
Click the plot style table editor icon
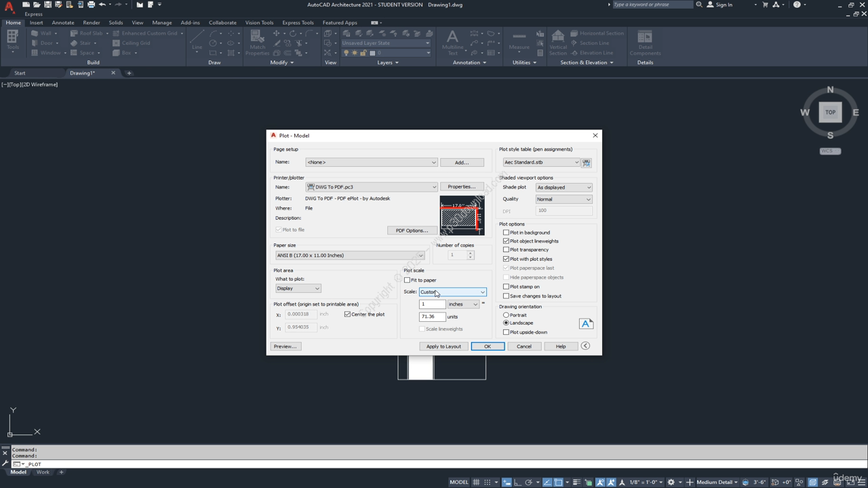[587, 163]
